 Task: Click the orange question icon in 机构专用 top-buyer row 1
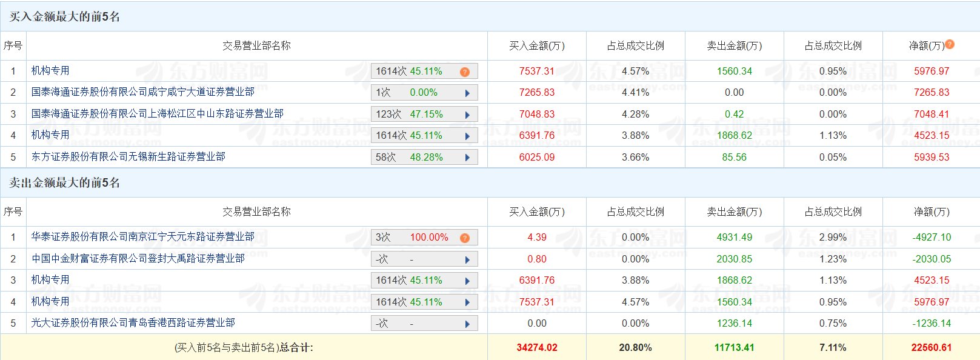(465, 72)
